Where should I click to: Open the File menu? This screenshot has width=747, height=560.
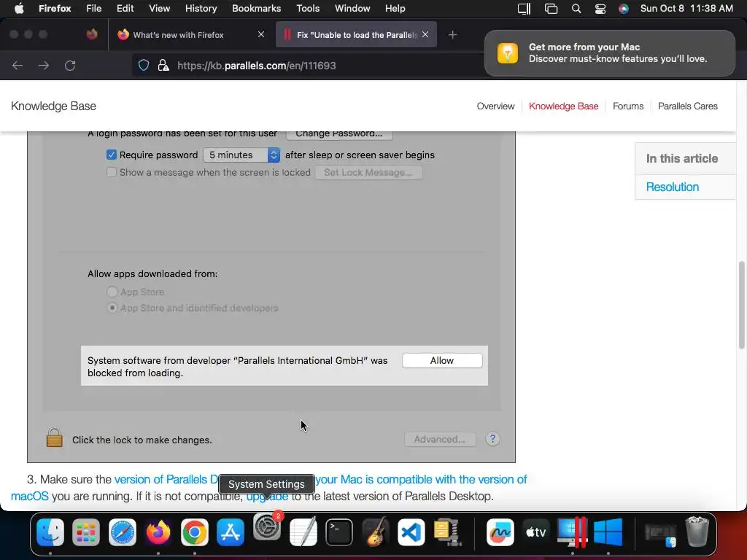coord(94,8)
